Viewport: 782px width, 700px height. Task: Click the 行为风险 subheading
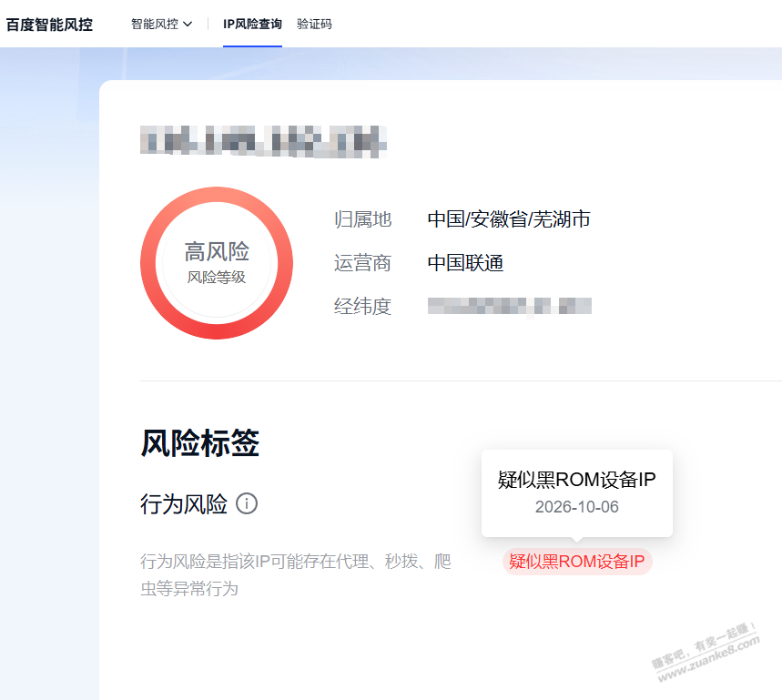coord(184,504)
